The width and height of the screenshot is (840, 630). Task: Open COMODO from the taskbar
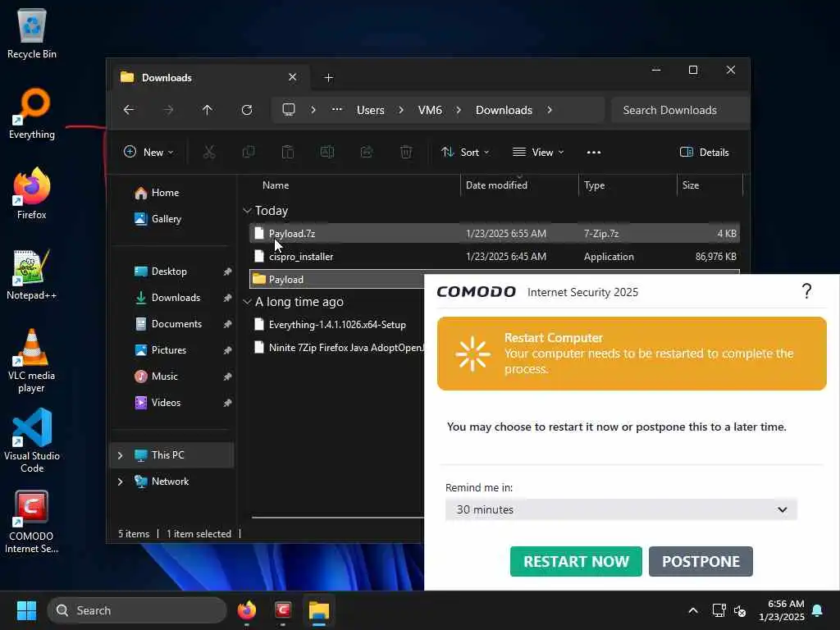pos(283,610)
